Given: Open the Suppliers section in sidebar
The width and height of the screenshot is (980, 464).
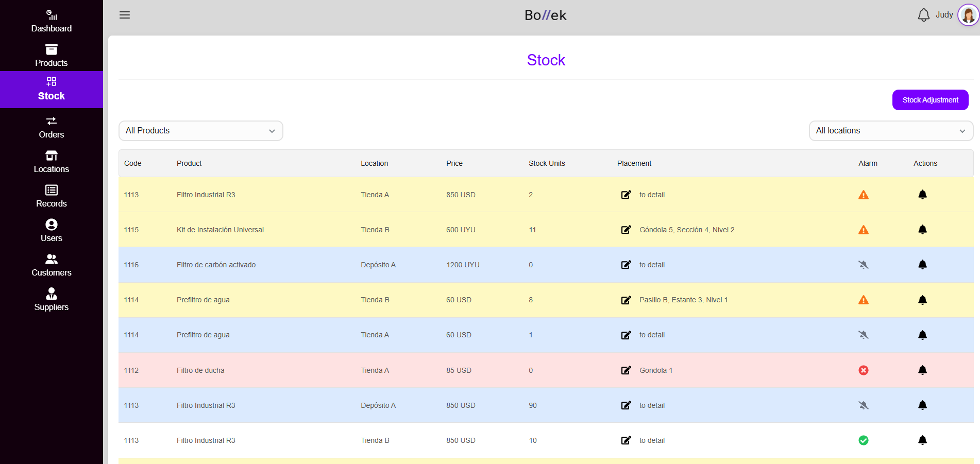Looking at the screenshot, I should coord(52,300).
